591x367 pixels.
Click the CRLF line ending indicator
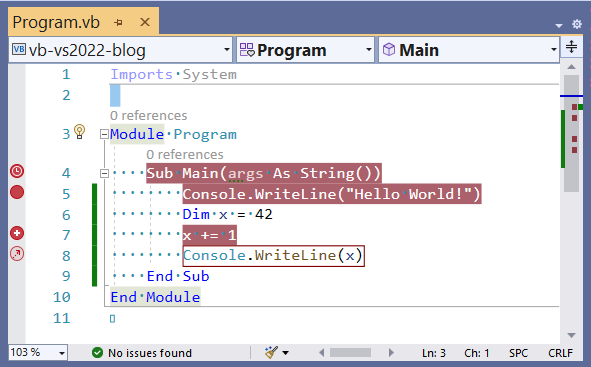560,353
